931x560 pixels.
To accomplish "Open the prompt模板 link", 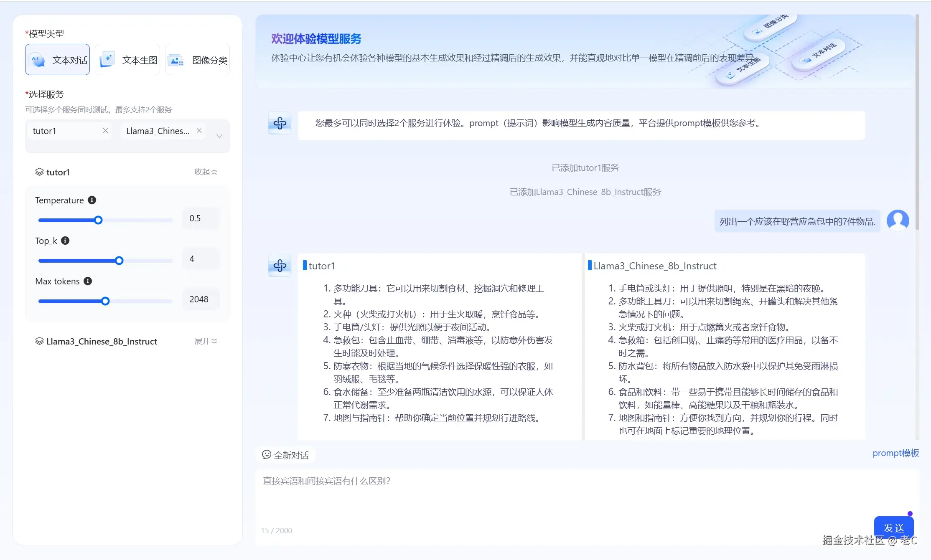I will 895,453.
